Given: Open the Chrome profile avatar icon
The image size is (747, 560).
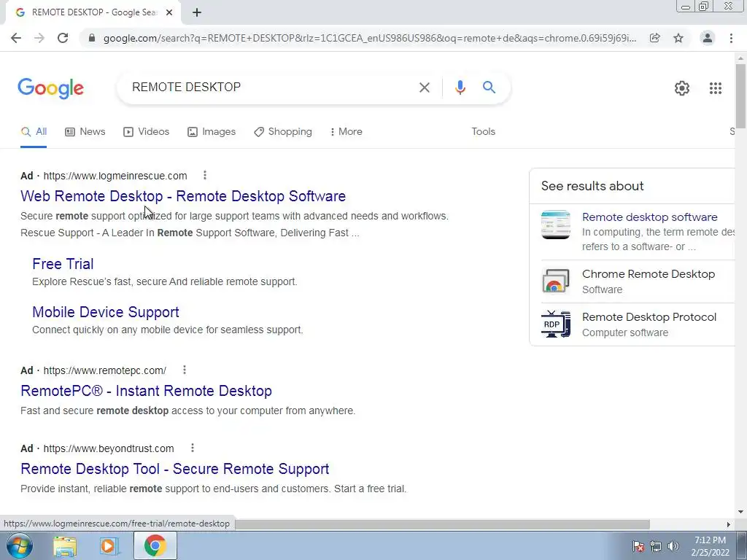Looking at the screenshot, I should coord(708,38).
